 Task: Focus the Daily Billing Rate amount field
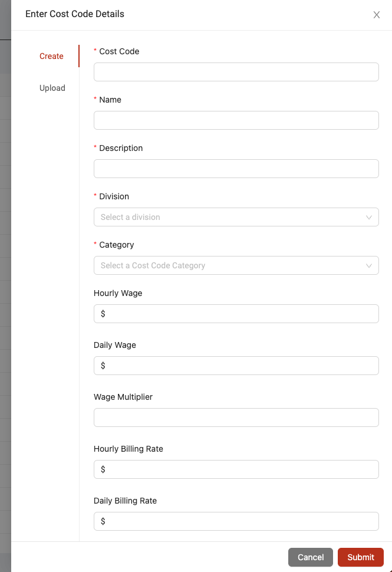click(x=236, y=521)
